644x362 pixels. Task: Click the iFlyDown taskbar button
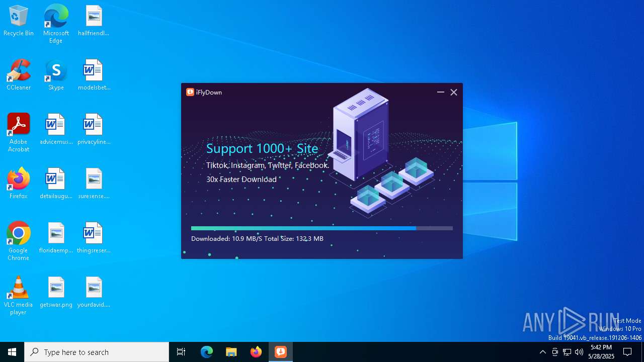[281, 352]
